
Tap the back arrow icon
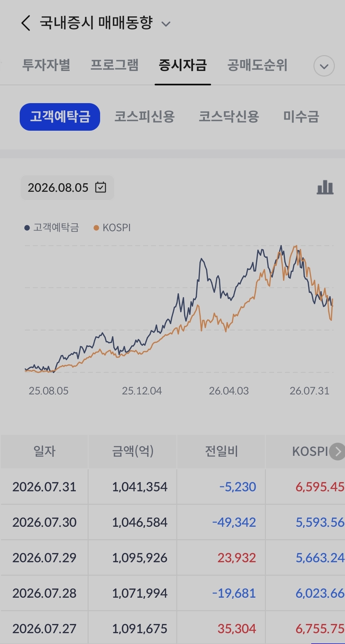point(26,23)
